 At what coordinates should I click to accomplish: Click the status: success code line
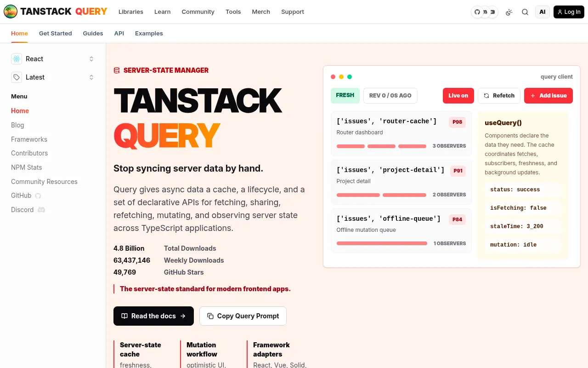(x=523, y=190)
